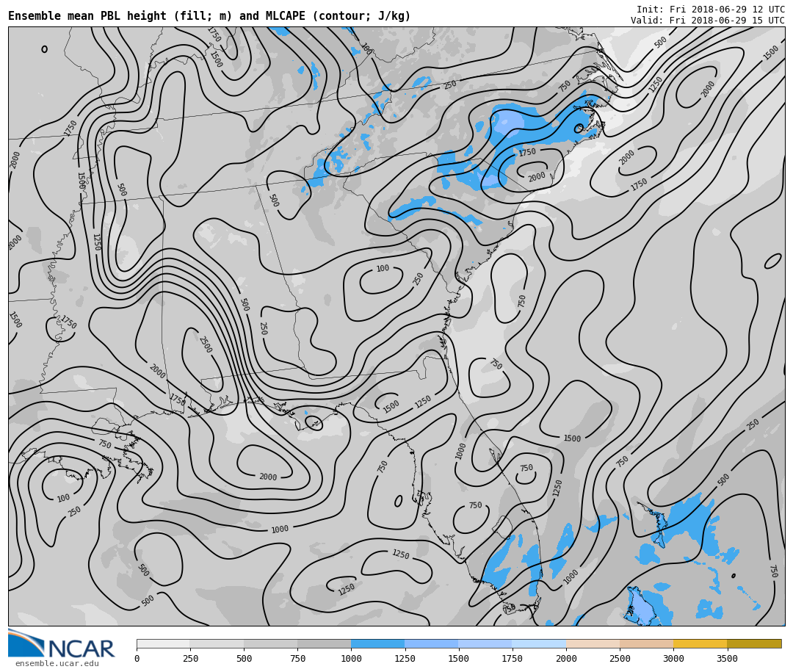The width and height of the screenshot is (793, 672).
Task: Open the ensemble.ucar.edu text under the logo
Action: point(57,663)
